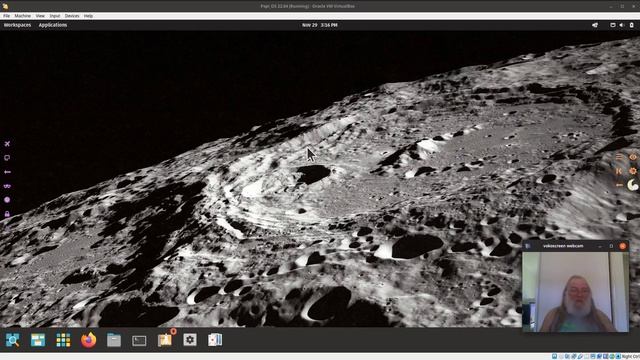Click the orange skip-back icon on right edge
This screenshot has height=360, width=640.
click(x=619, y=171)
